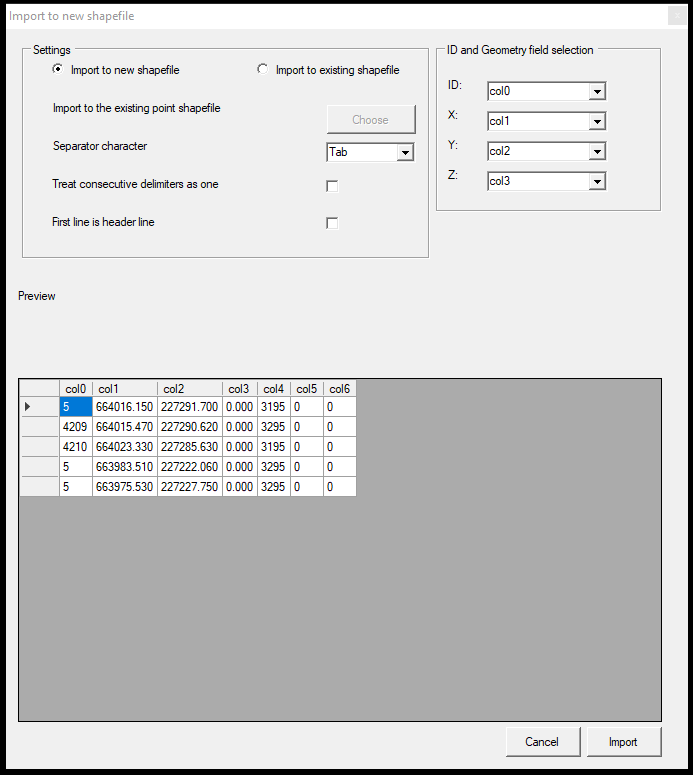The image size is (693, 775).
Task: Click the Cancel button
Action: pos(543,742)
